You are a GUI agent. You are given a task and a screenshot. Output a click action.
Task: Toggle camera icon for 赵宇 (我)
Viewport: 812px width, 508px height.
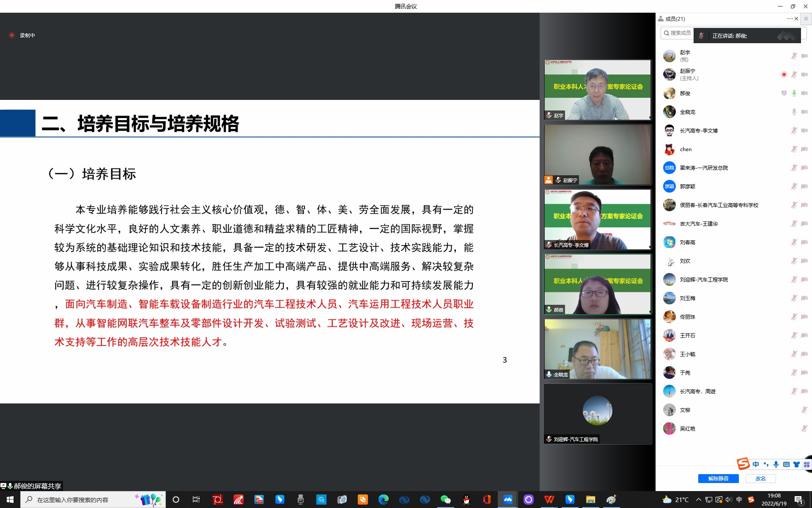click(x=804, y=56)
